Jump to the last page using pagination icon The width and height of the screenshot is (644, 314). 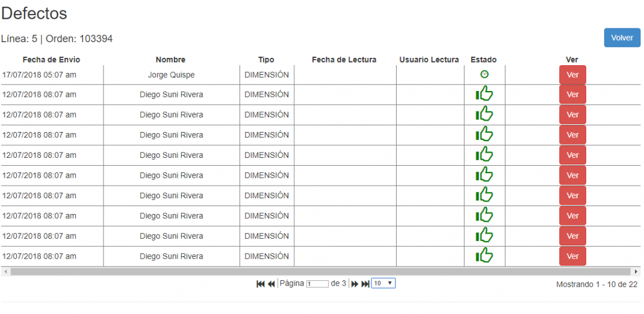[365, 284]
